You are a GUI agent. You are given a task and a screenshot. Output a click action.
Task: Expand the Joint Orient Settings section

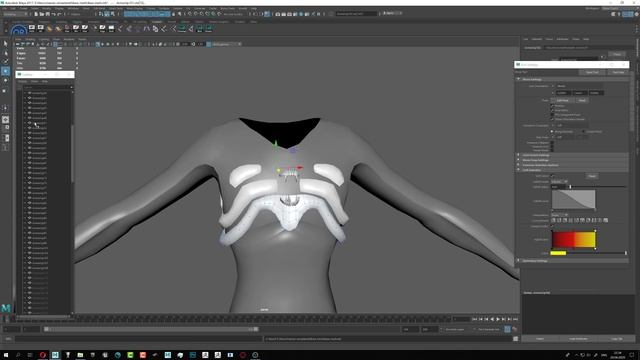[571, 155]
